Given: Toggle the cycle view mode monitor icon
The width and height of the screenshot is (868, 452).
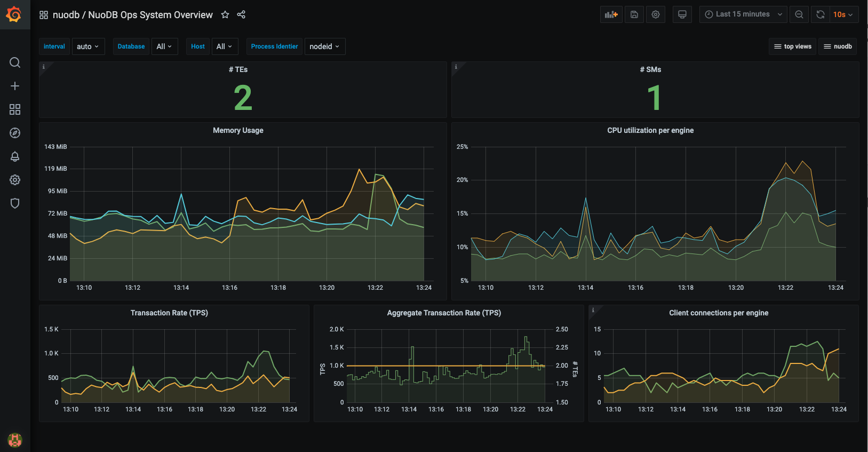Looking at the screenshot, I should pos(682,14).
